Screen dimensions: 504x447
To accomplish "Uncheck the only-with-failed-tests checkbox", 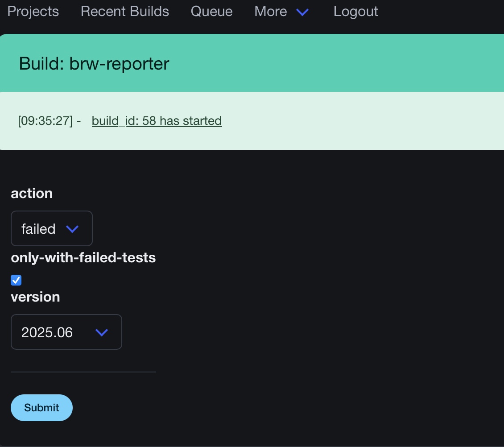I will [x=16, y=280].
